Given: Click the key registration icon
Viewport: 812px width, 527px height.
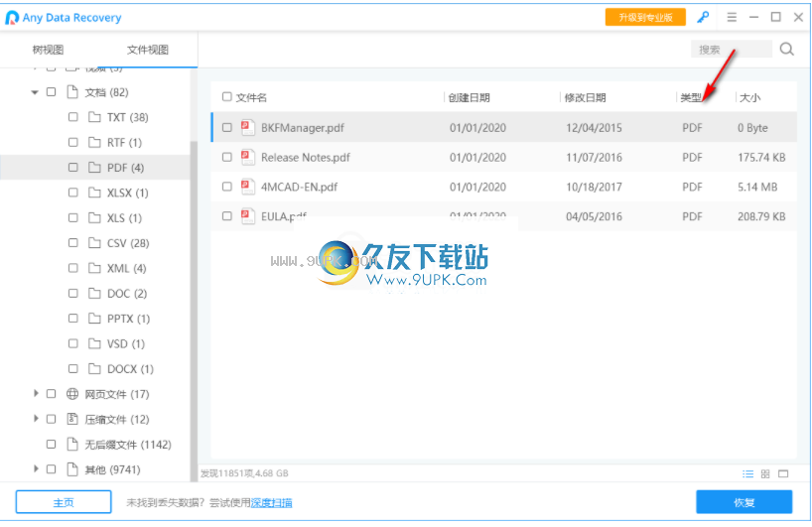Looking at the screenshot, I should coord(703,17).
